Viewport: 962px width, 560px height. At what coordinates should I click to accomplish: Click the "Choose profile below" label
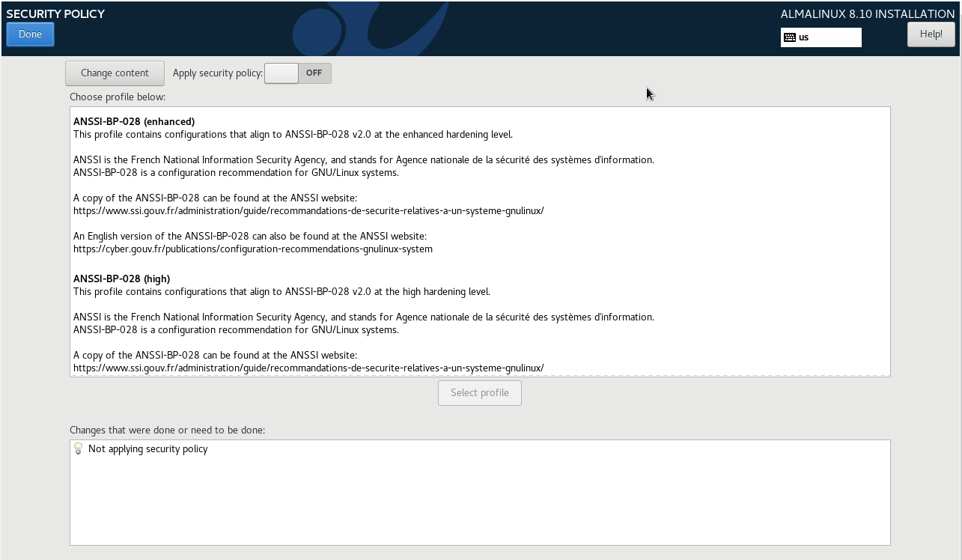click(x=118, y=97)
